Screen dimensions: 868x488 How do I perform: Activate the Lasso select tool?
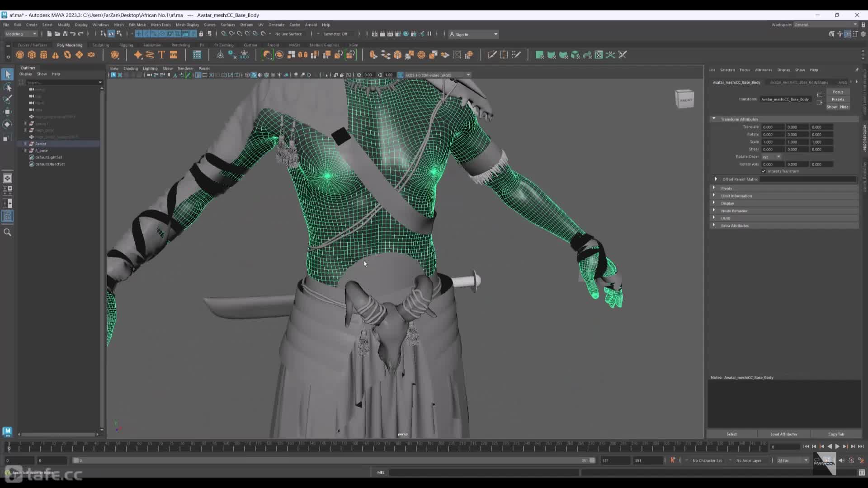[x=7, y=87]
